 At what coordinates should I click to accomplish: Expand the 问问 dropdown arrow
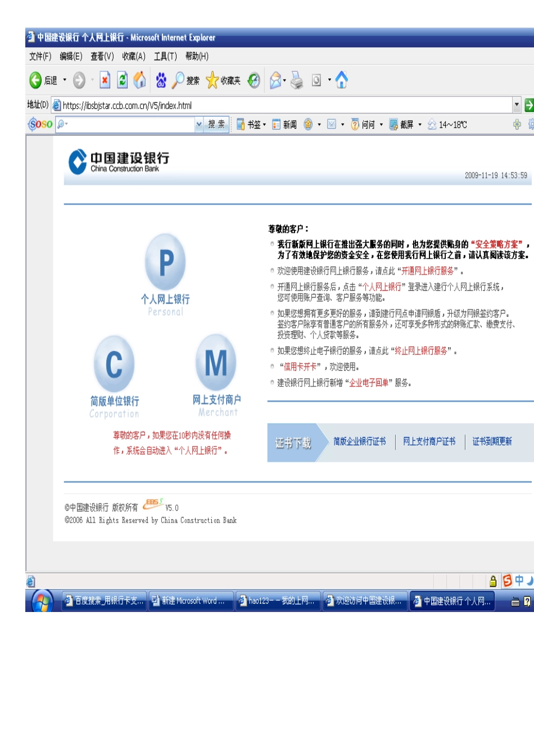coord(381,125)
